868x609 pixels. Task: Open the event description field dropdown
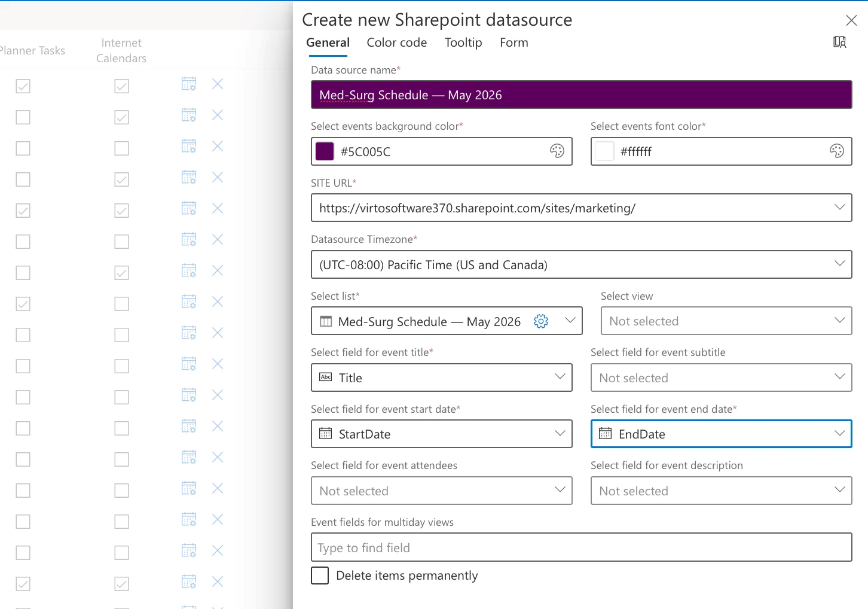pyautogui.click(x=722, y=491)
